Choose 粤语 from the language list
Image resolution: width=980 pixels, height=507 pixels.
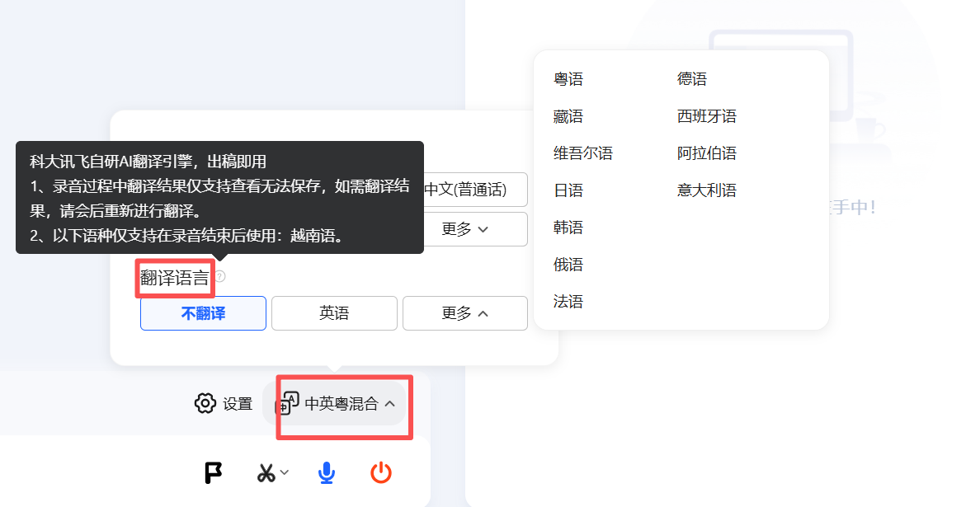(568, 79)
